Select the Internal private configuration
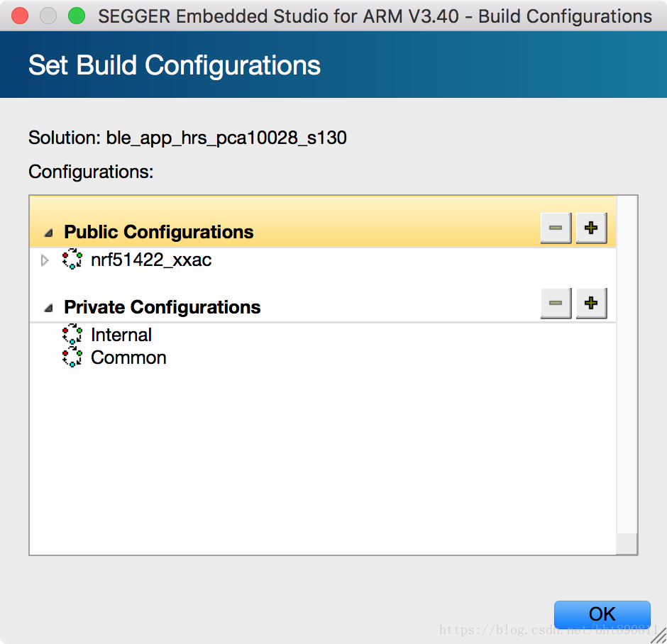Screen dimensions: 667x644 point(121,335)
